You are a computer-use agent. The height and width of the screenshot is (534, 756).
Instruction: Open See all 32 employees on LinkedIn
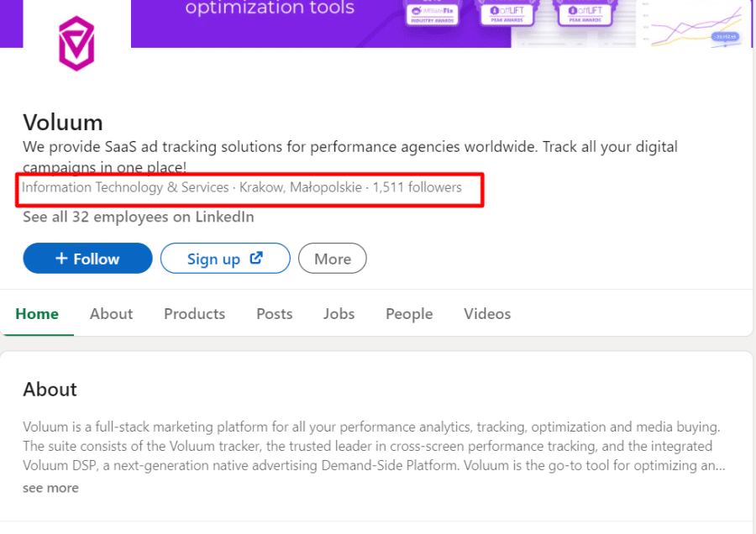point(139,217)
